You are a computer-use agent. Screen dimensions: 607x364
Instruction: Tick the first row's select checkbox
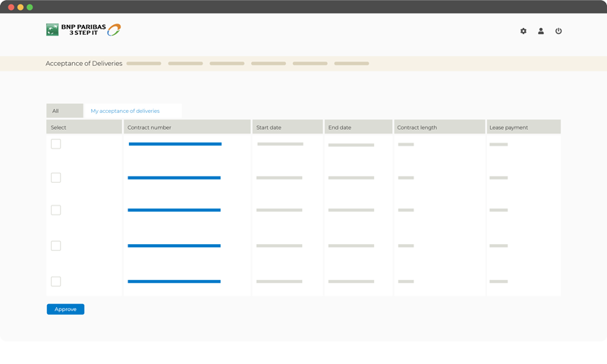(x=55, y=144)
